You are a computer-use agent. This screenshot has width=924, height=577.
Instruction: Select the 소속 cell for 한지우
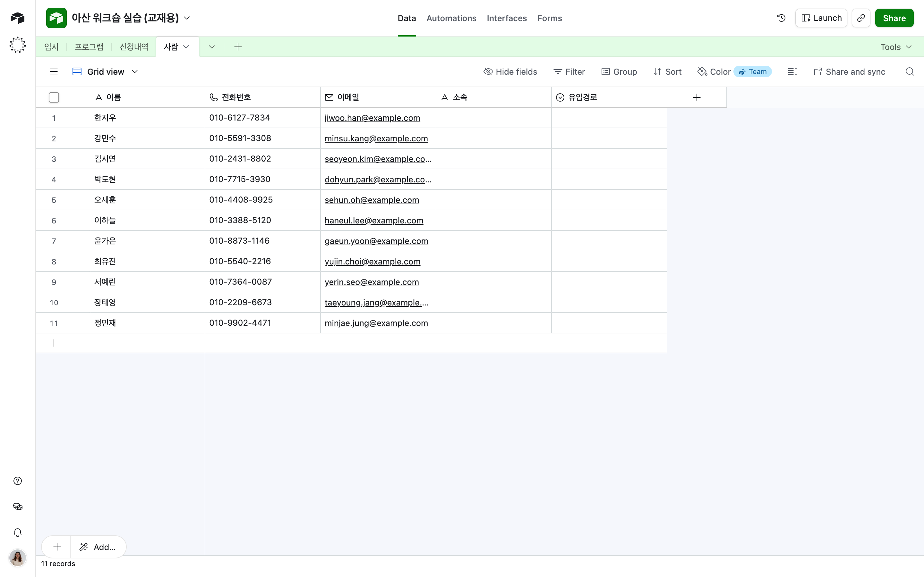(494, 118)
